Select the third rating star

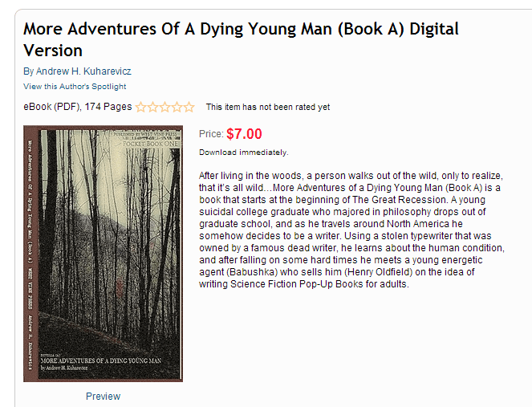[x=165, y=107]
